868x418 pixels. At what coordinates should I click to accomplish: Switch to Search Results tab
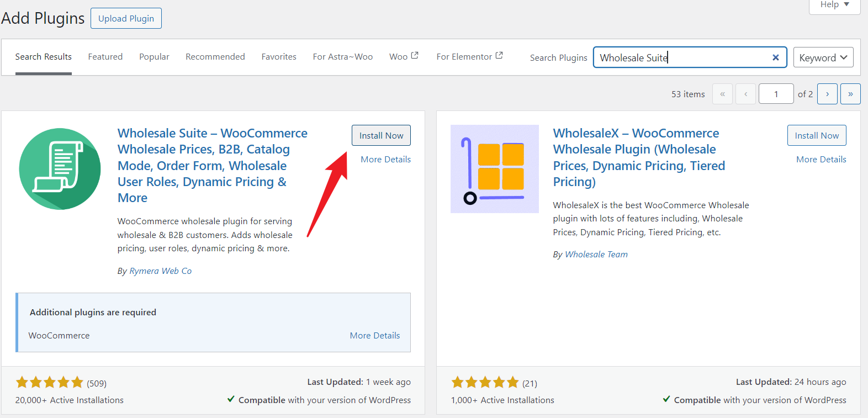click(44, 57)
